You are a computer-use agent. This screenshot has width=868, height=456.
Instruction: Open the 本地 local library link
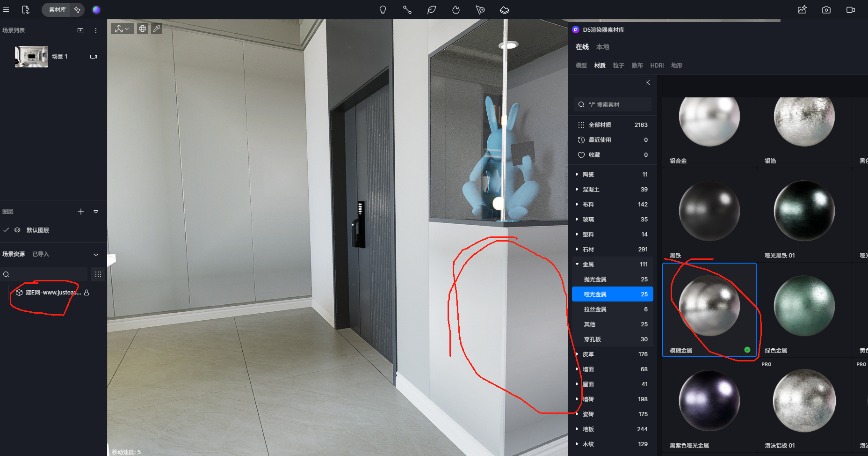602,47
